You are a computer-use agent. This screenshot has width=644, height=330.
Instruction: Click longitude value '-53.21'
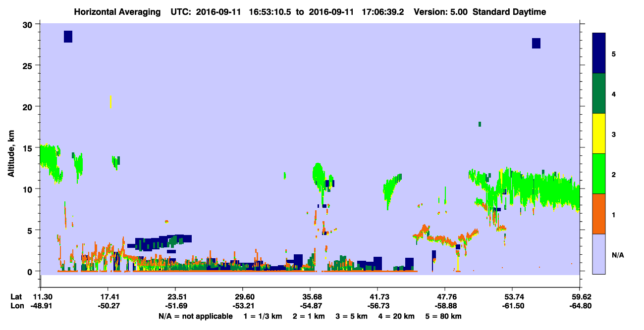[243, 306]
